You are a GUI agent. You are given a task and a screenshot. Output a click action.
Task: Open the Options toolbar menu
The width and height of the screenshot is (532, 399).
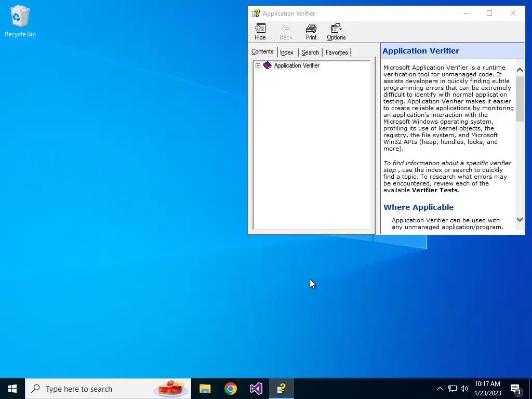click(336, 32)
